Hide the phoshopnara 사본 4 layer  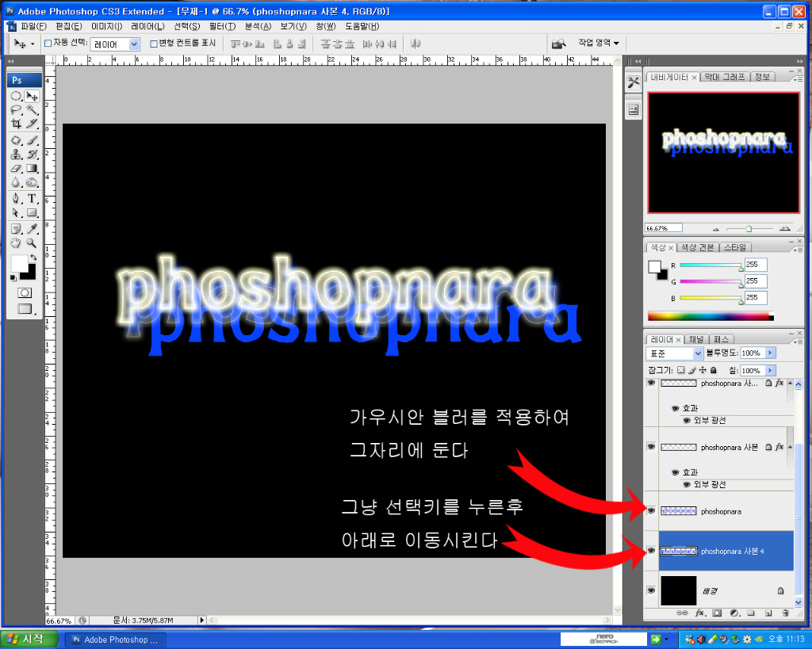point(651,551)
